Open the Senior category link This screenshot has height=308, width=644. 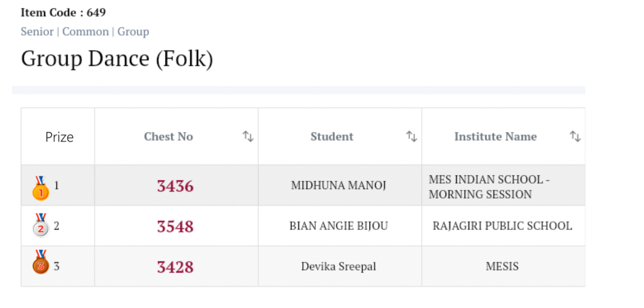pyautogui.click(x=37, y=31)
